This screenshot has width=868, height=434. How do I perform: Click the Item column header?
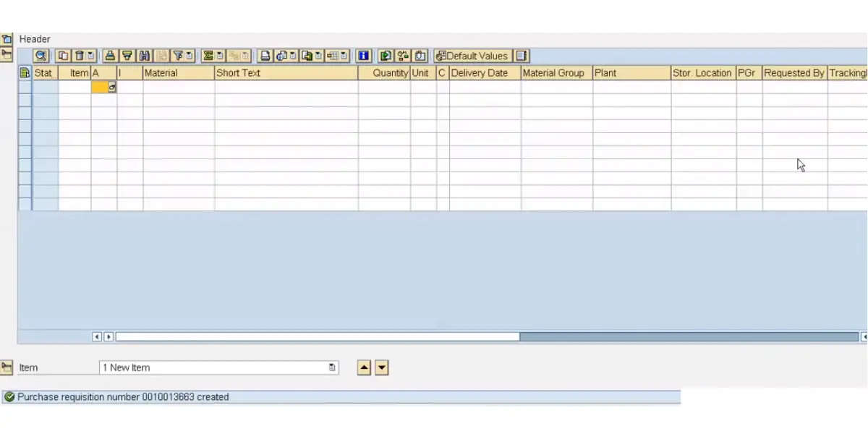75,73
